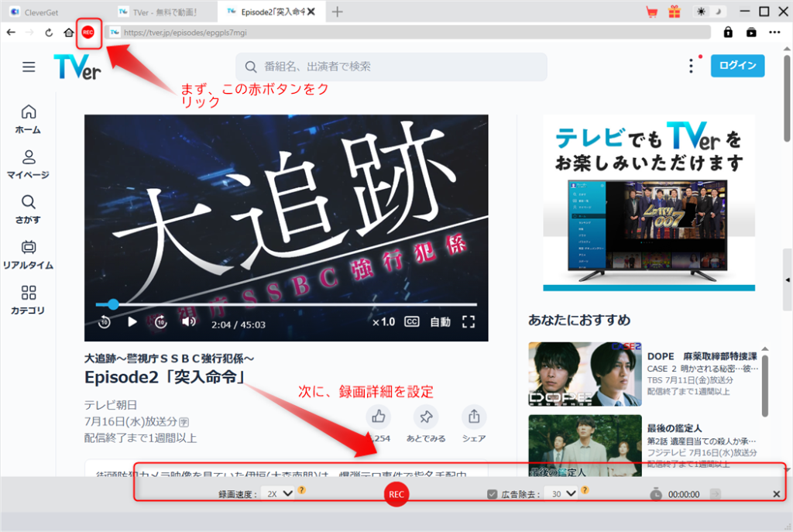Start recording with the bottom REC button
Image resolution: width=793 pixels, height=532 pixels.
click(x=396, y=494)
